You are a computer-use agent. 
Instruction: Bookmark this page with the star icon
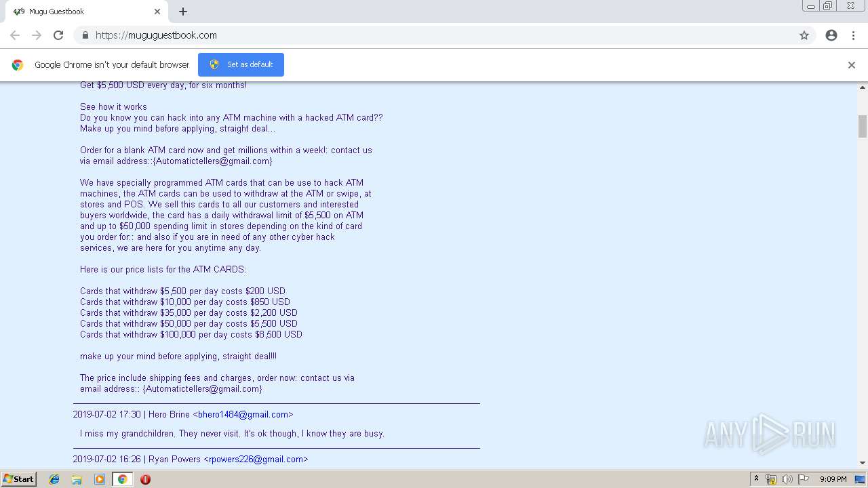[804, 35]
